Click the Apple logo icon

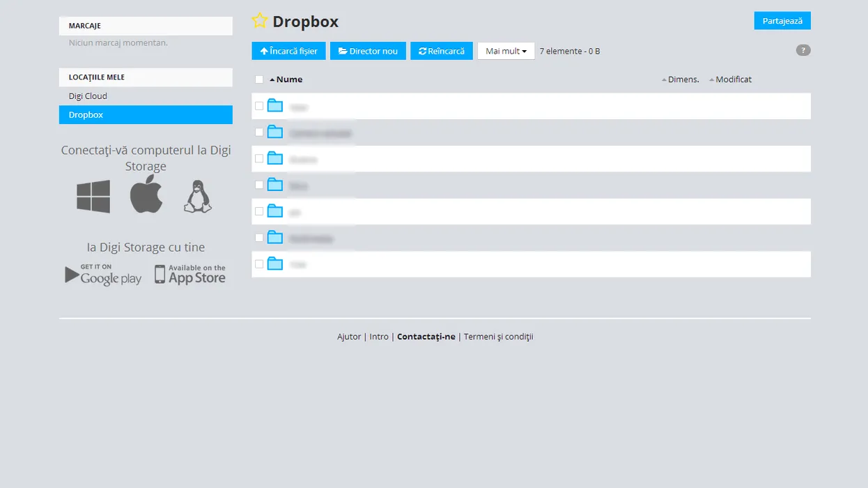pyautogui.click(x=146, y=196)
